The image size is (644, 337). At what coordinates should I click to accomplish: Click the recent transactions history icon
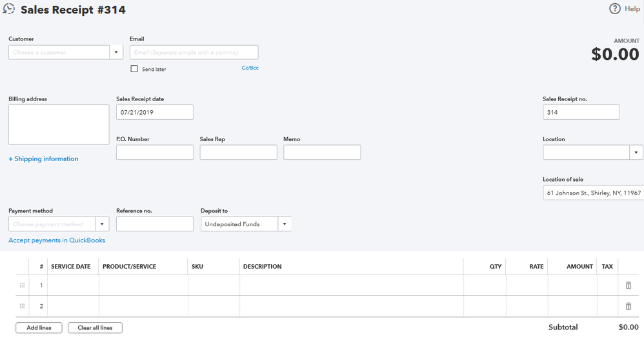tap(9, 9)
